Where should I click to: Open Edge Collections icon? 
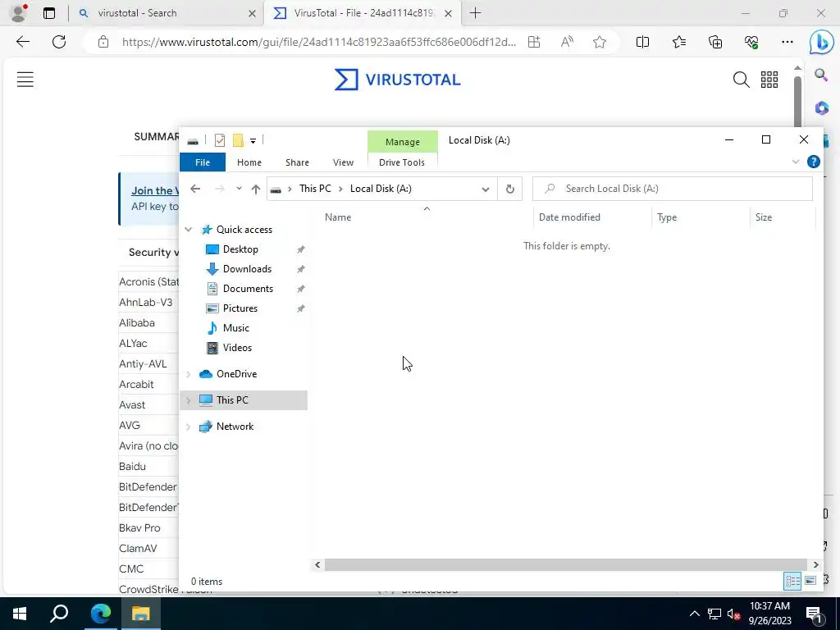coord(715,42)
